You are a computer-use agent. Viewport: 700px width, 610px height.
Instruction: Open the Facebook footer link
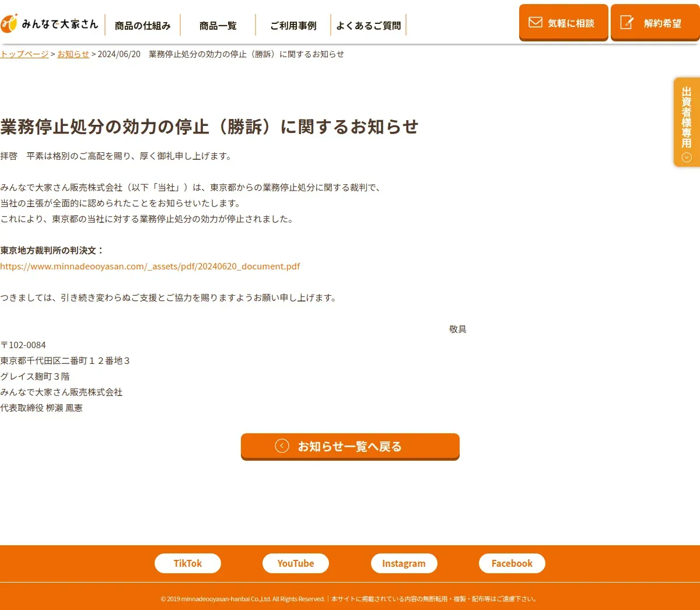tap(512, 563)
